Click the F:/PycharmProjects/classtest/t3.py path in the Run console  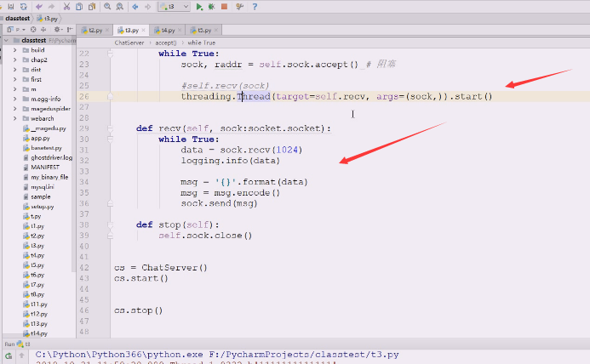pos(304,355)
